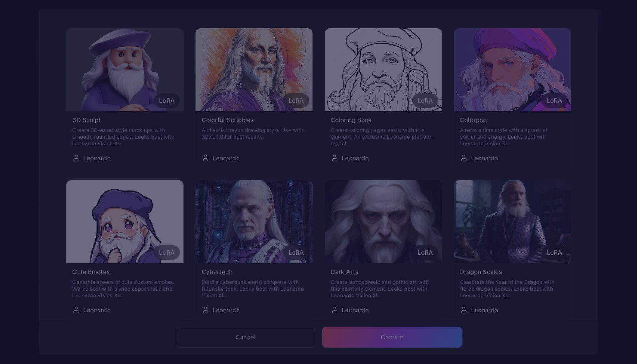Toggle the LoRA badge on Colorpop
The image size is (637, 364).
[555, 100]
